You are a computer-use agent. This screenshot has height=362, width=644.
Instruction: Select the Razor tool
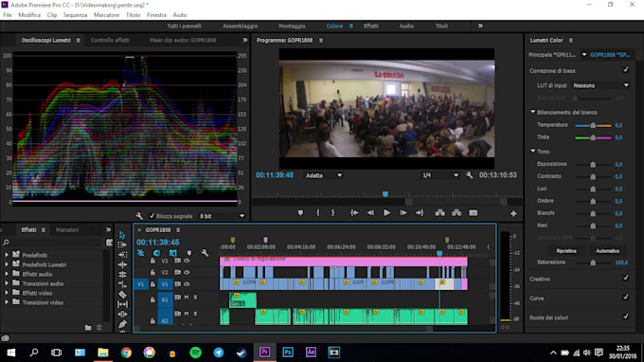click(122, 295)
